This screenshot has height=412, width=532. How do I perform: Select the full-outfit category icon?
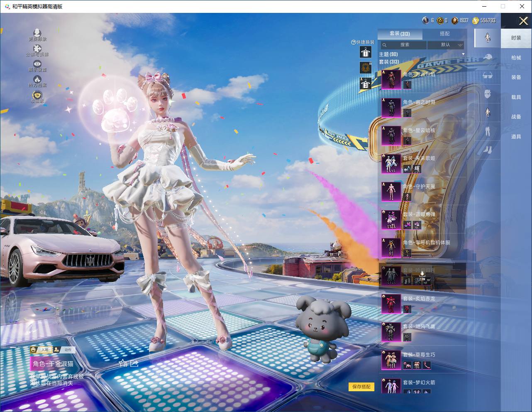(x=488, y=37)
